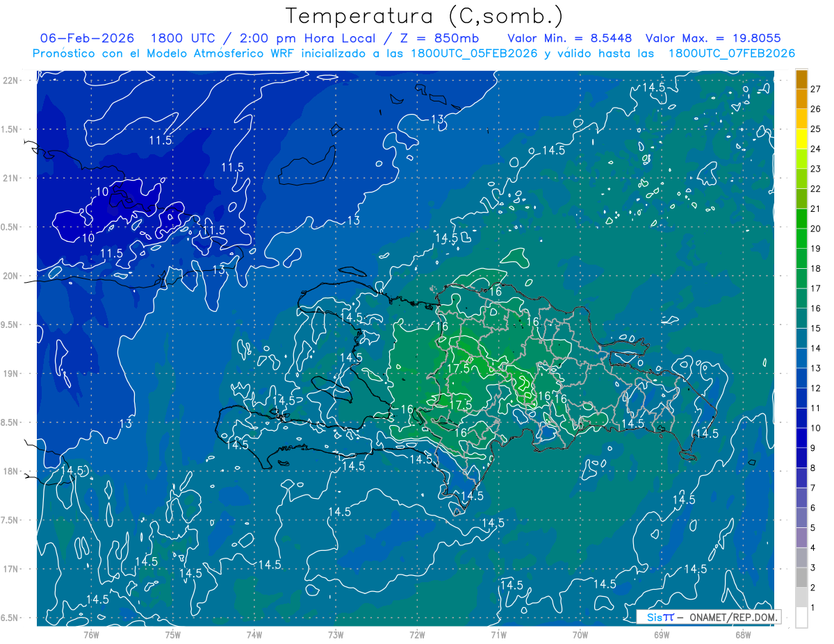The image size is (834, 644).
Task: Click the '20N' latitude axis label
Action: (12, 276)
